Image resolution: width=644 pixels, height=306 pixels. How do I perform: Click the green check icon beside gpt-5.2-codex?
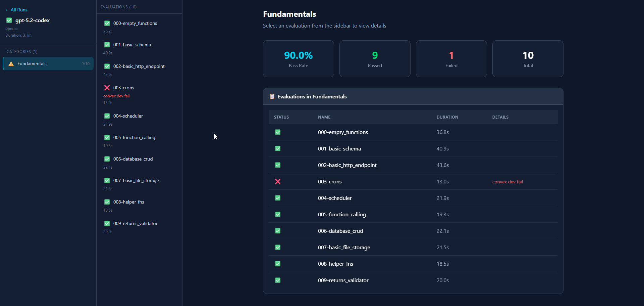9,20
